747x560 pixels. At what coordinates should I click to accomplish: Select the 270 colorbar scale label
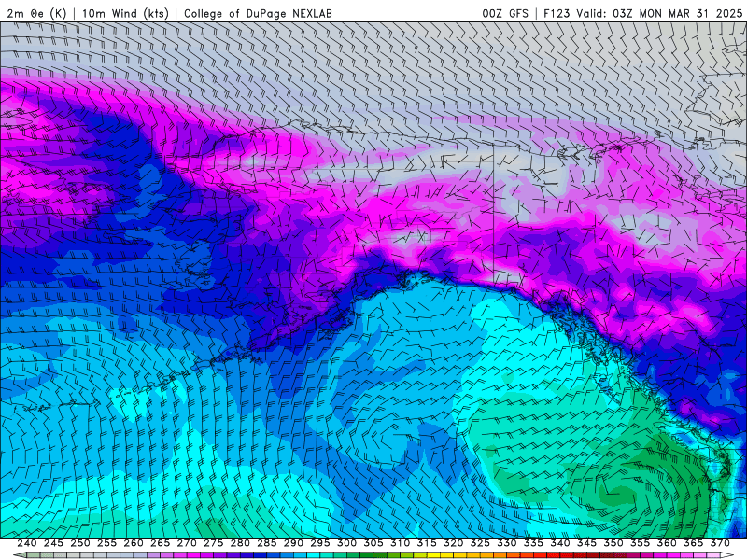(x=187, y=543)
